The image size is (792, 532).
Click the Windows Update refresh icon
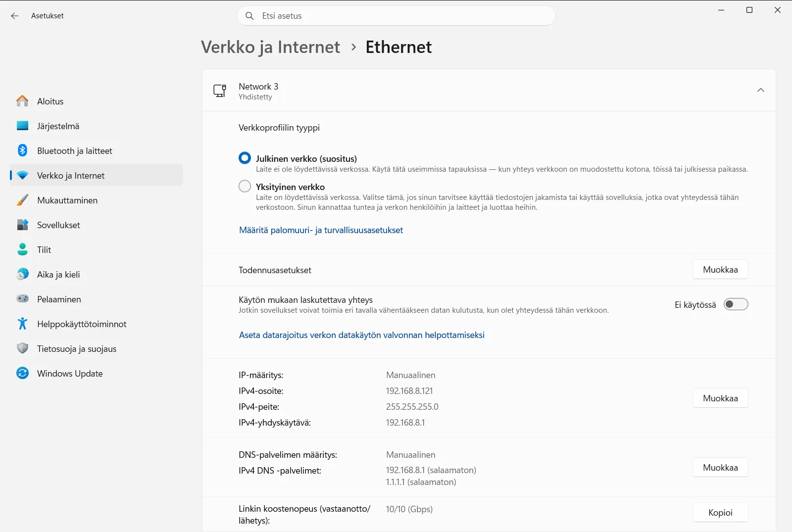coord(22,373)
